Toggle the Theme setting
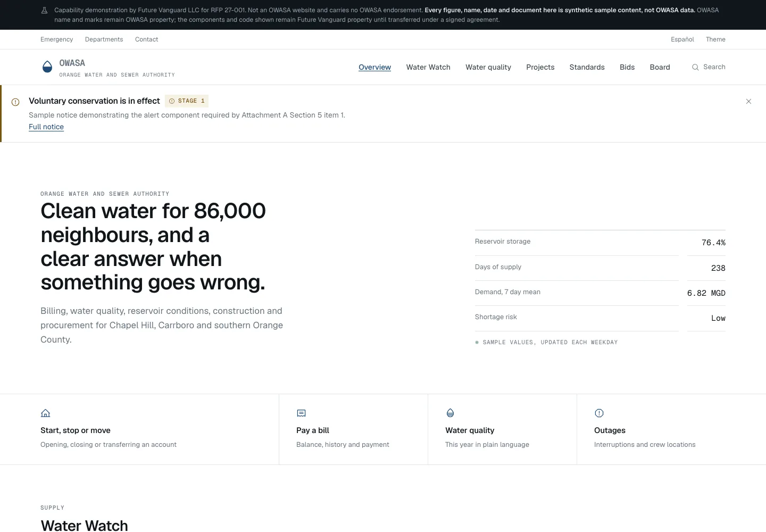 click(x=715, y=39)
